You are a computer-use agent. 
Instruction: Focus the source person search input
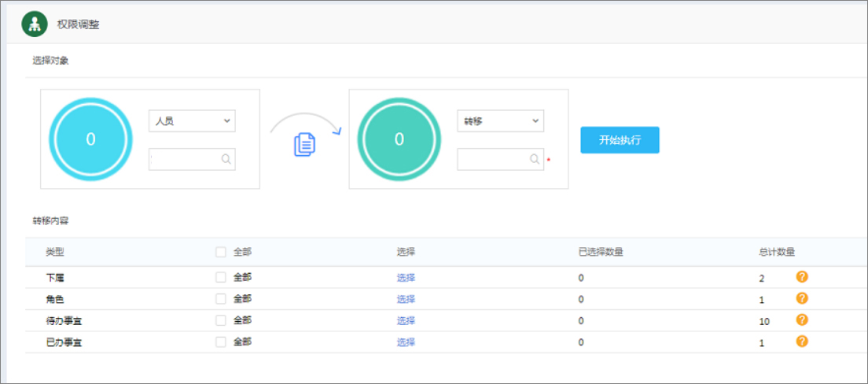[x=192, y=159]
